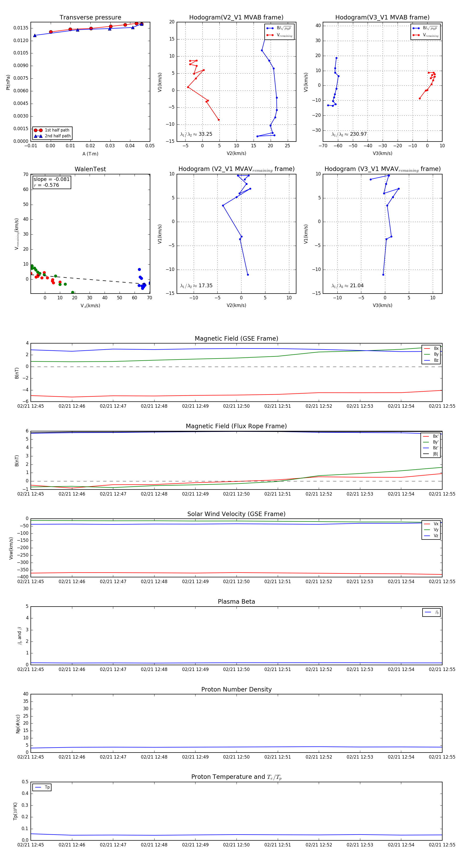Select the Bz' legend entry in Flux Rope panel
The image size is (473, 868).
[431, 448]
